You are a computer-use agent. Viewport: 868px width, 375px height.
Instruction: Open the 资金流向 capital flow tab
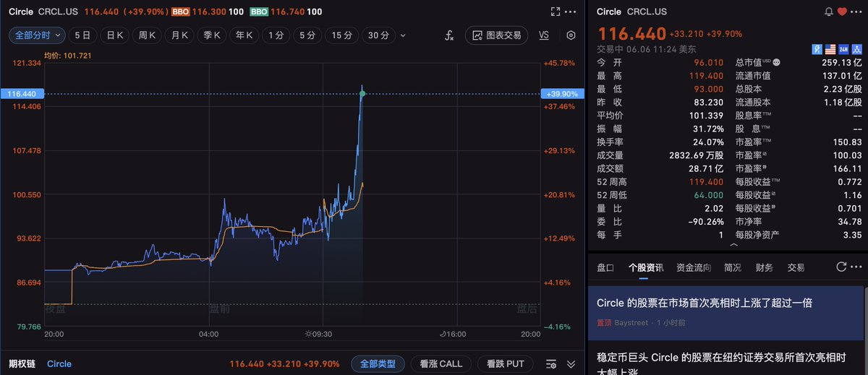[694, 267]
